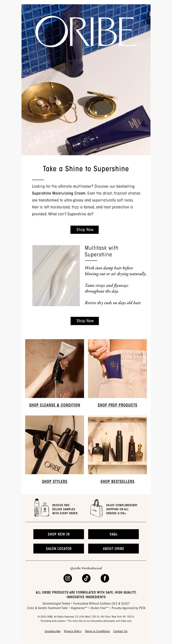
Task: Click the cream texture swatch thumbnail
Action: click(x=56, y=275)
